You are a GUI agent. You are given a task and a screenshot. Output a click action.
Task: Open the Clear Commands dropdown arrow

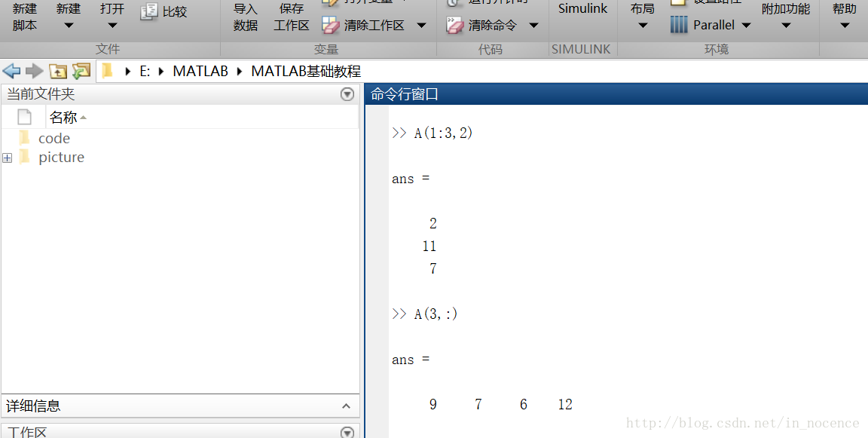533,26
